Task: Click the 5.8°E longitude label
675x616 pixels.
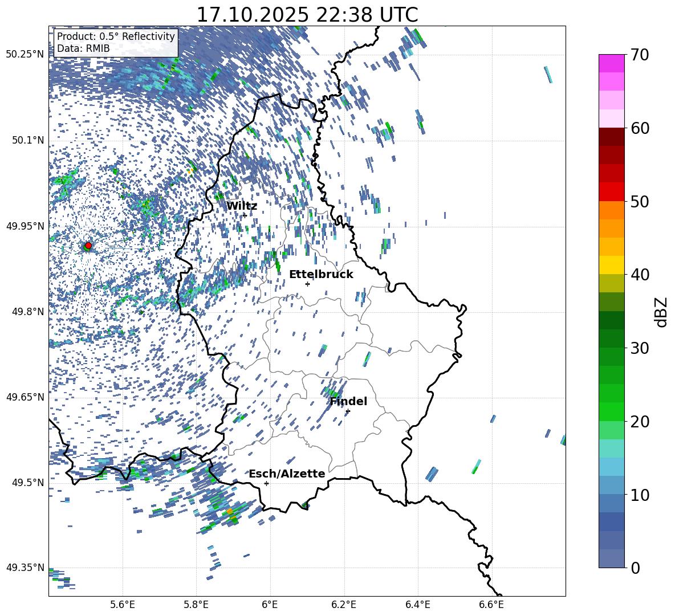Action: click(196, 605)
